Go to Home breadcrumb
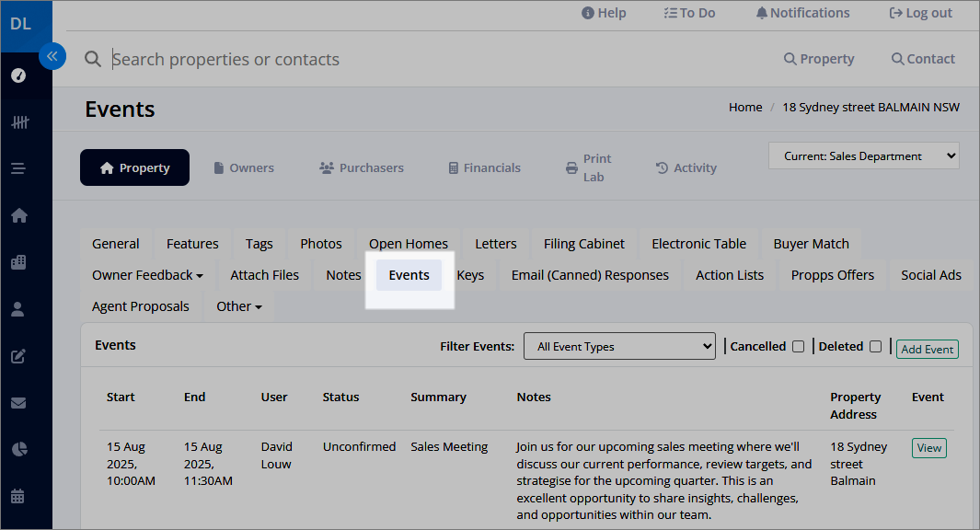The width and height of the screenshot is (980, 530). (x=745, y=108)
